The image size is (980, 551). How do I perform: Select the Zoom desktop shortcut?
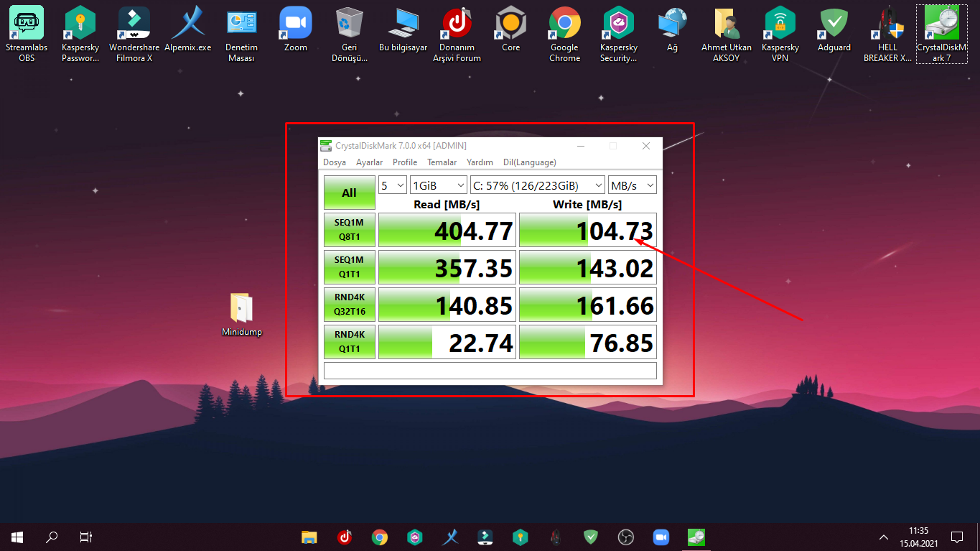point(295,30)
